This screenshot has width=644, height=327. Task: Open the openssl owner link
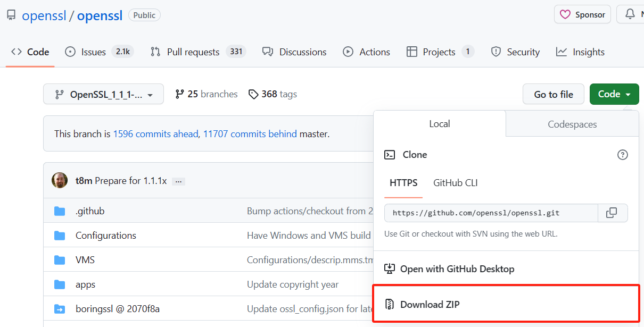(44, 16)
